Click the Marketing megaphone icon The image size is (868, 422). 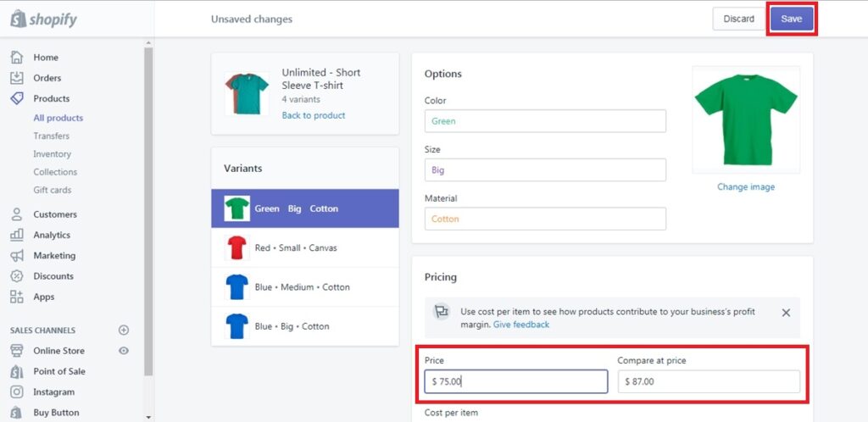tap(17, 256)
